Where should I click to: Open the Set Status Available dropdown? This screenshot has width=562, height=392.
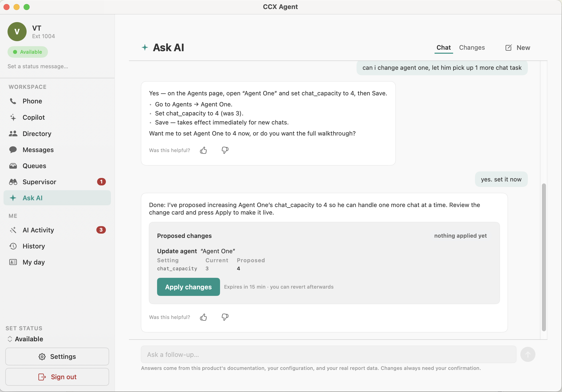click(x=25, y=339)
